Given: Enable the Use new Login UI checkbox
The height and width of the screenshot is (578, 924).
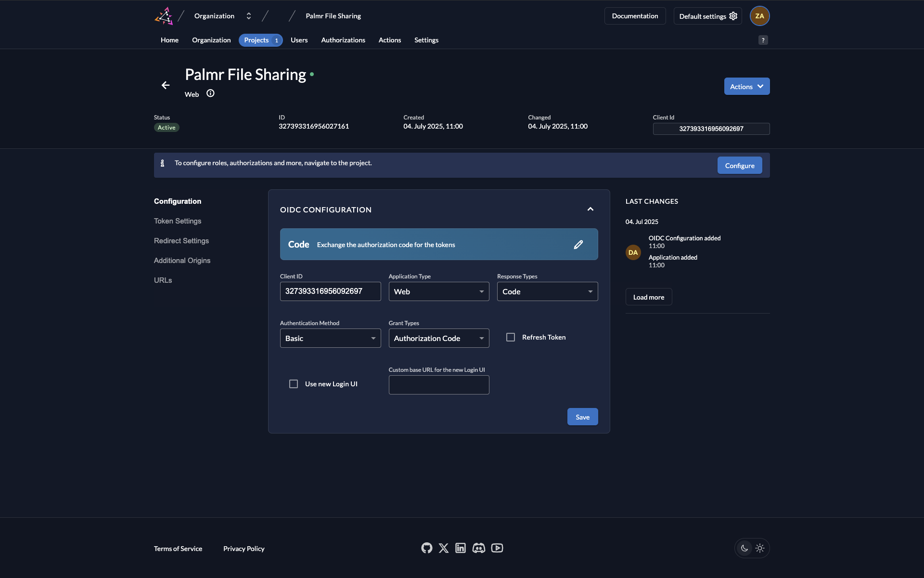Looking at the screenshot, I should (x=294, y=384).
